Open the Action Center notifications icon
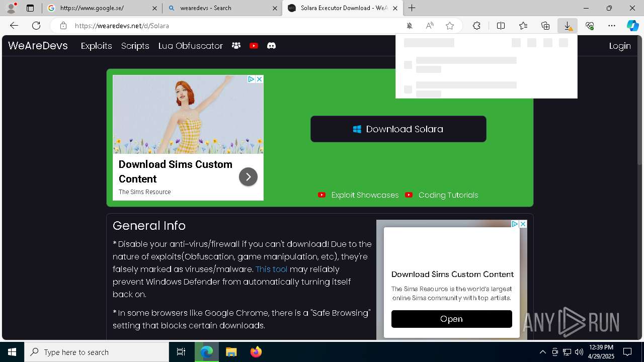Screen dimensions: 644x362 pos(627,352)
